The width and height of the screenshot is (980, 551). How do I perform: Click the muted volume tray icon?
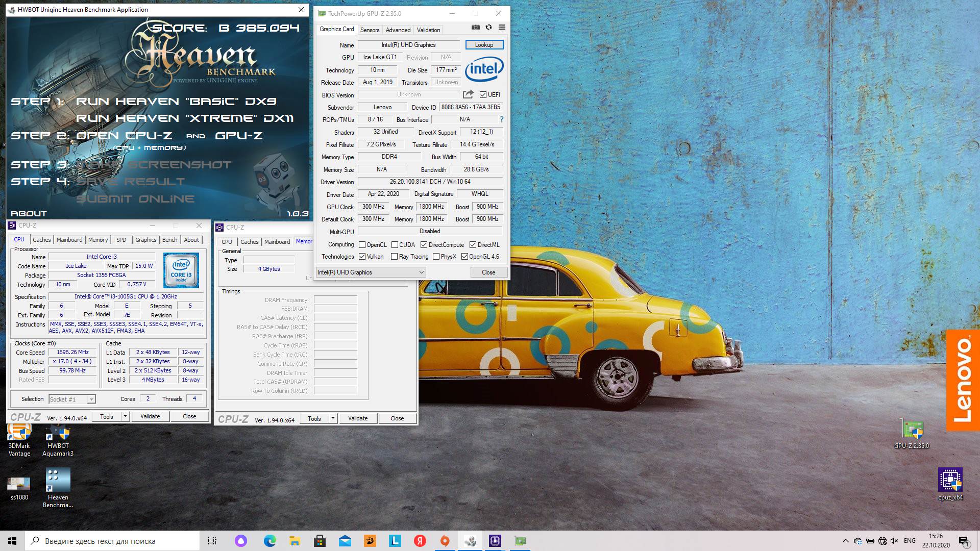[894, 541]
